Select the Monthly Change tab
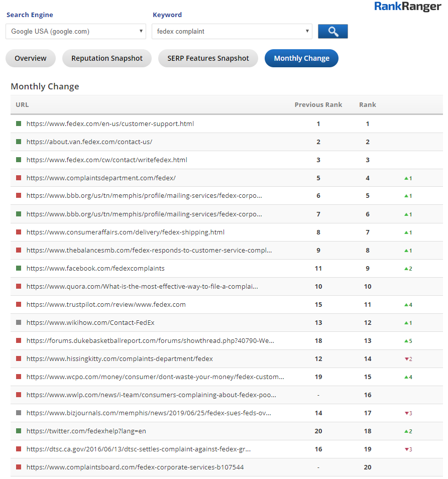The width and height of the screenshot is (448, 479). pyautogui.click(x=301, y=58)
